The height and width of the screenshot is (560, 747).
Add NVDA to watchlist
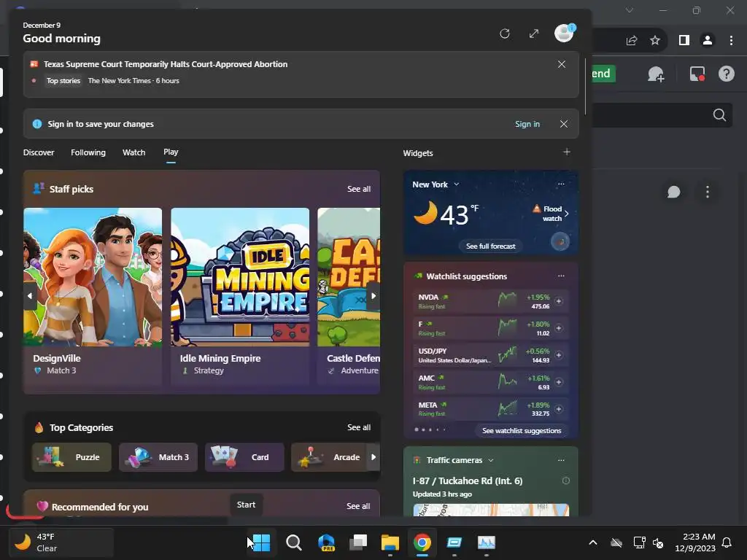[559, 301]
